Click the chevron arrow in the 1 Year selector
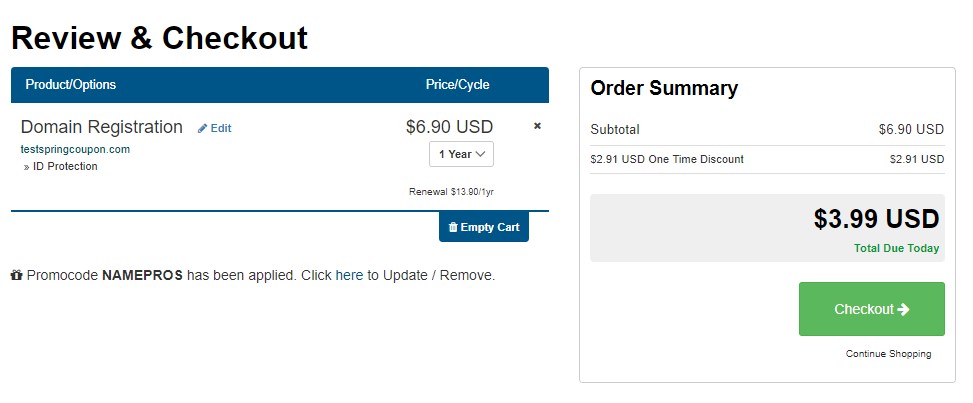This screenshot has width=973, height=403. coord(480,155)
